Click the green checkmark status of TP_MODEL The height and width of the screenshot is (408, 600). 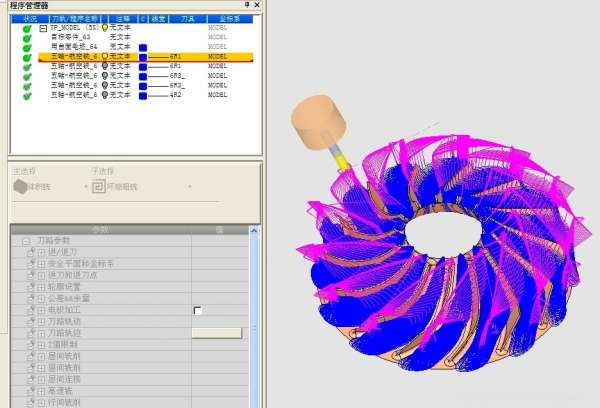click(x=27, y=29)
